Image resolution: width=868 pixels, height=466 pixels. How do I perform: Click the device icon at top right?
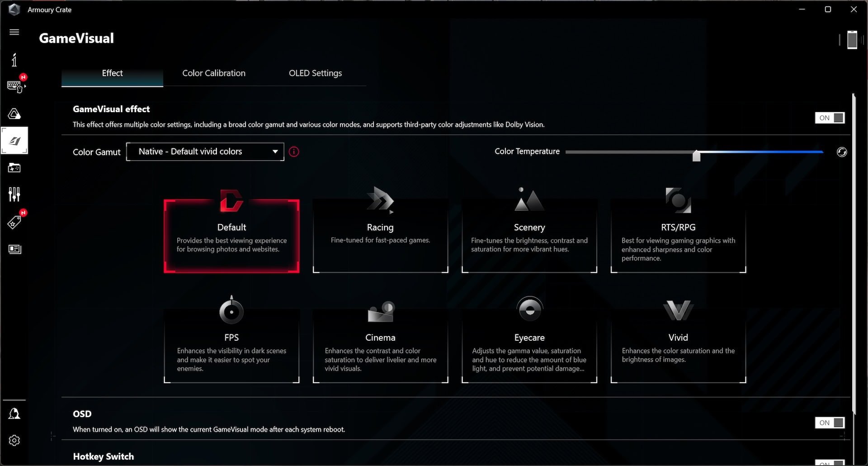tap(852, 40)
